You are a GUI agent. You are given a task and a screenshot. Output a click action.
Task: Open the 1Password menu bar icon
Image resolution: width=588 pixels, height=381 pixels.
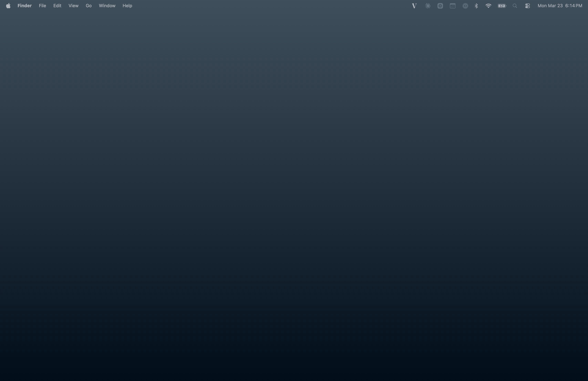[x=466, y=6]
